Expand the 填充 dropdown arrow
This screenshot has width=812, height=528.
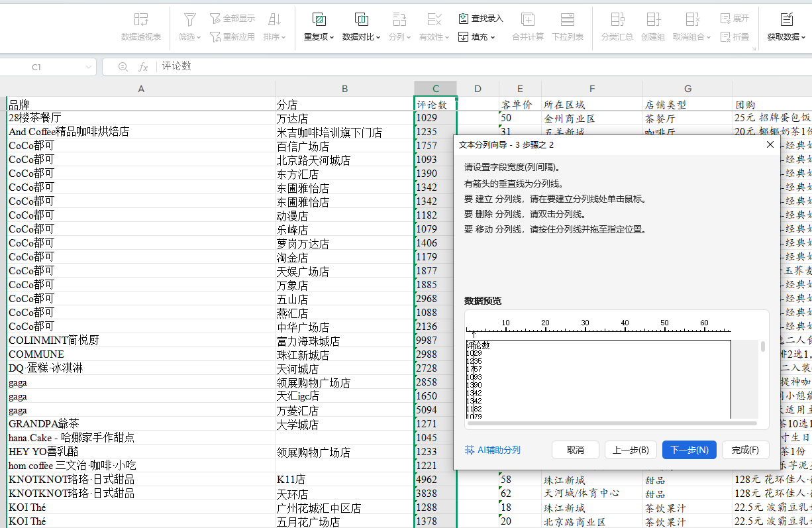click(x=493, y=38)
